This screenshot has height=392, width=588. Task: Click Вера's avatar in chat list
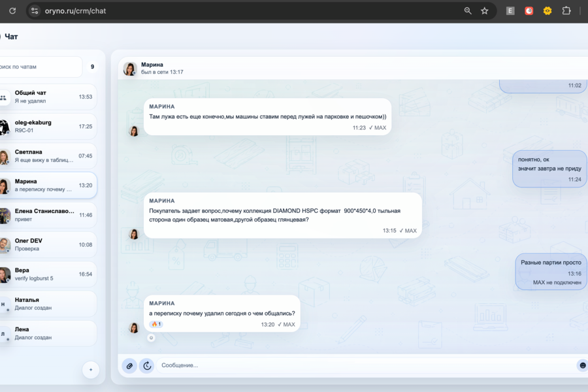(4, 275)
